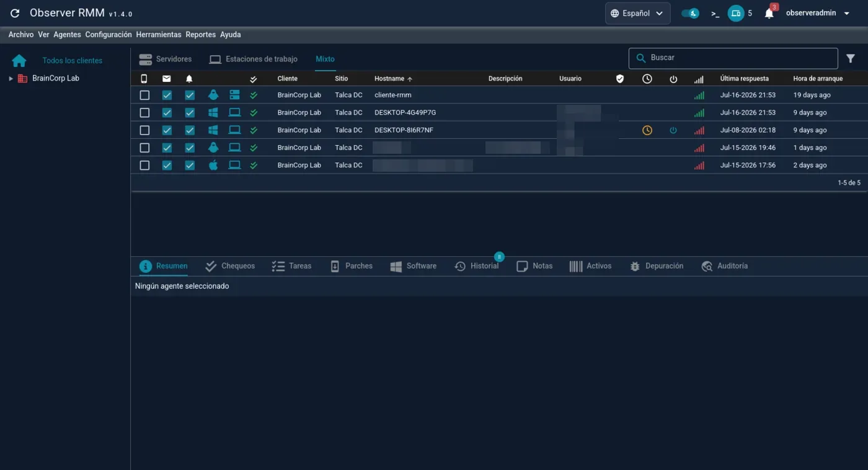Click the refresh icon beside Observer RMM
This screenshot has height=470, width=868.
tap(15, 13)
